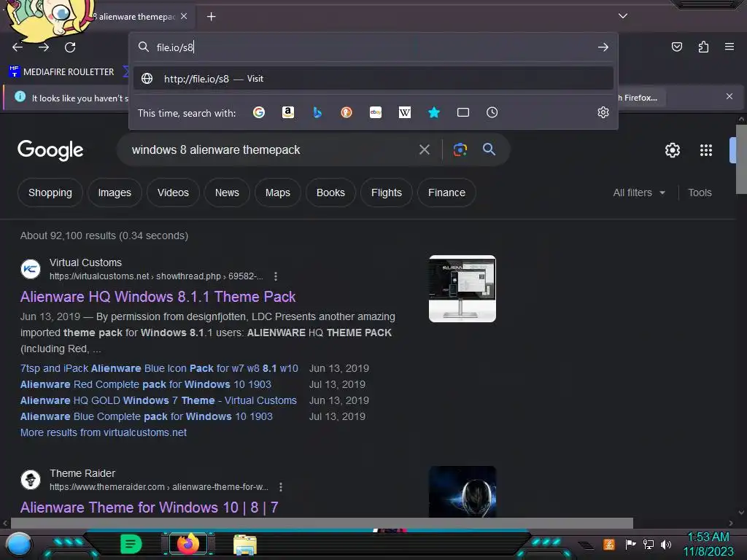Open the Google apps grid
The image size is (747, 560).
tap(706, 150)
